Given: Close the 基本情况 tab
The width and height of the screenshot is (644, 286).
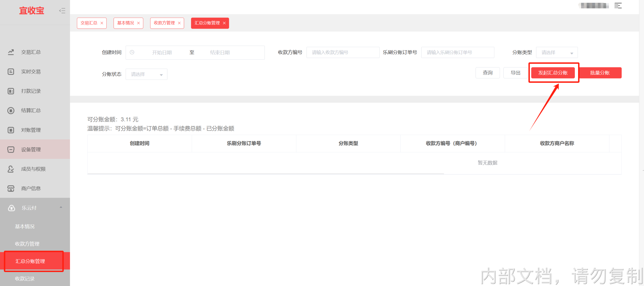Looking at the screenshot, I should [x=138, y=23].
